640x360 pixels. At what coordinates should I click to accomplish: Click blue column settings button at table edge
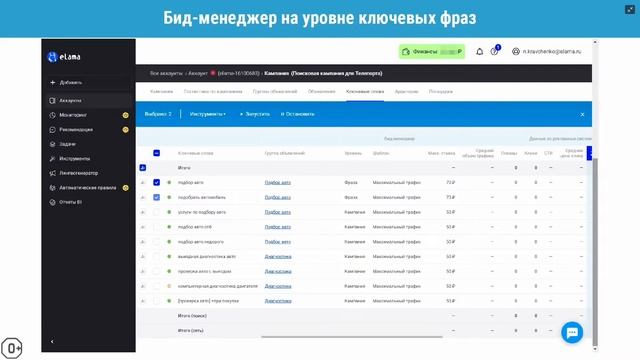589,153
